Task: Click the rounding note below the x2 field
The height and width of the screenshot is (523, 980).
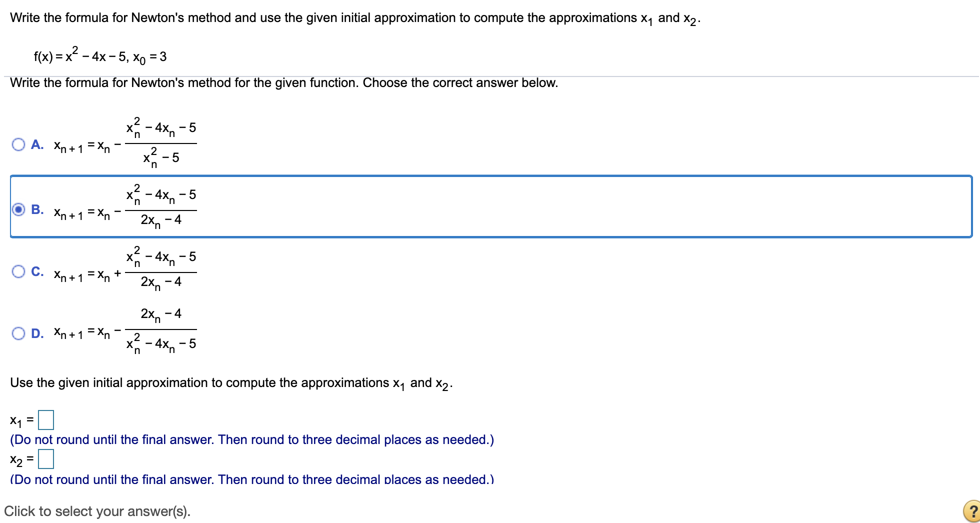Action: [x=251, y=479]
